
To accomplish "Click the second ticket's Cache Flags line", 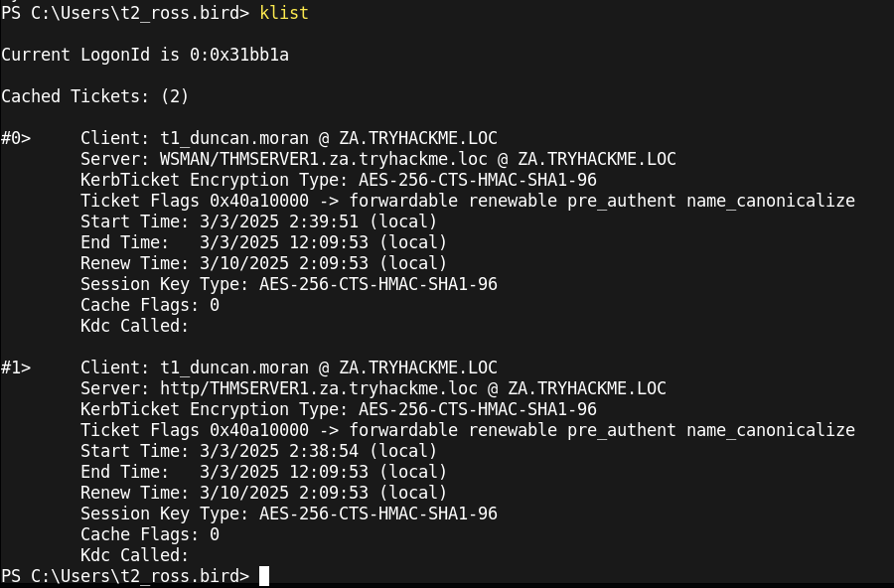I will coord(149,534).
